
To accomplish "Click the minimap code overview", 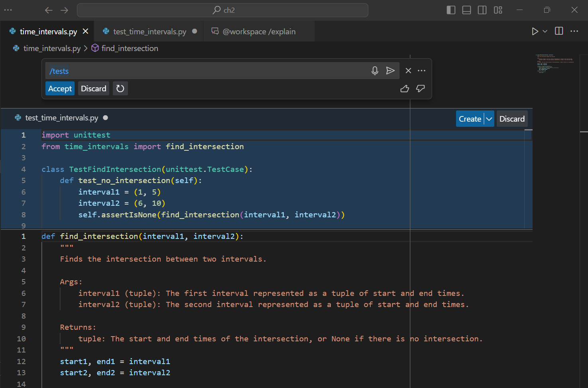I will [x=555, y=64].
